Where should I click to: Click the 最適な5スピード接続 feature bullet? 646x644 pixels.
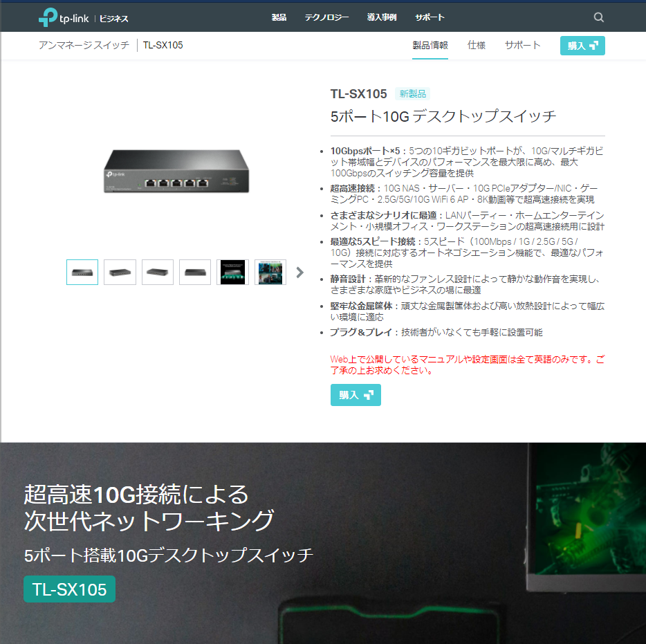coord(467,252)
